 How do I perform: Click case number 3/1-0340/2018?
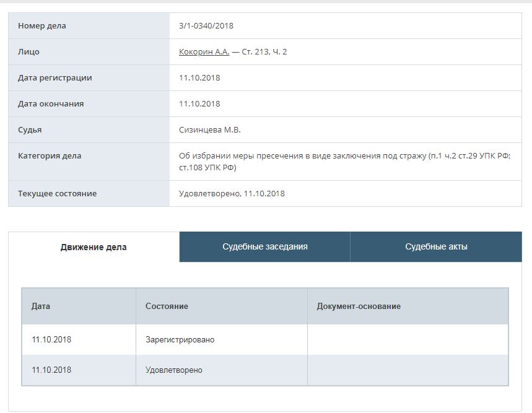[x=206, y=26]
